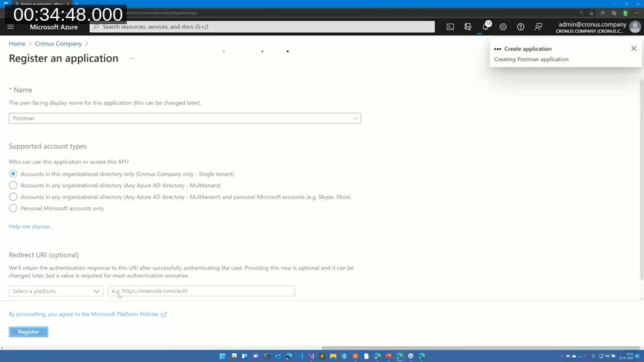The height and width of the screenshot is (362, 644).
Task: Go to the Cronus Company breadcrumb
Action: click(x=58, y=44)
